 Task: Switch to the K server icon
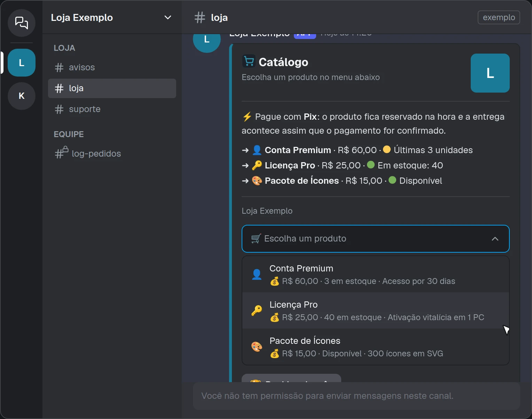tap(22, 96)
